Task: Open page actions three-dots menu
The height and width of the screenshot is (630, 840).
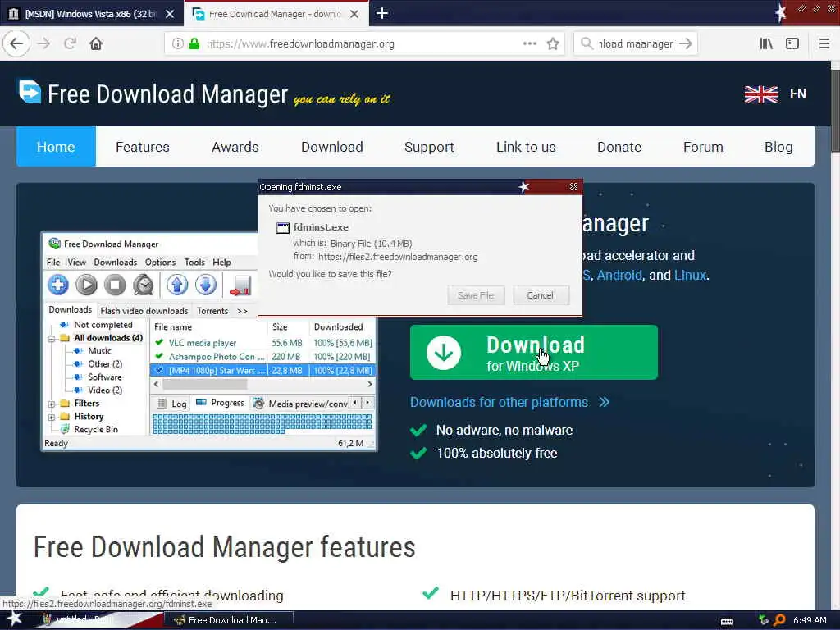Action: coord(529,43)
